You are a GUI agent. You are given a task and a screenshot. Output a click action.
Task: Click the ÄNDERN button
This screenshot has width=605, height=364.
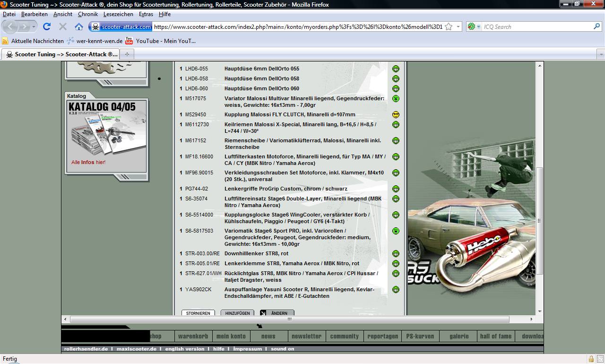(277, 313)
